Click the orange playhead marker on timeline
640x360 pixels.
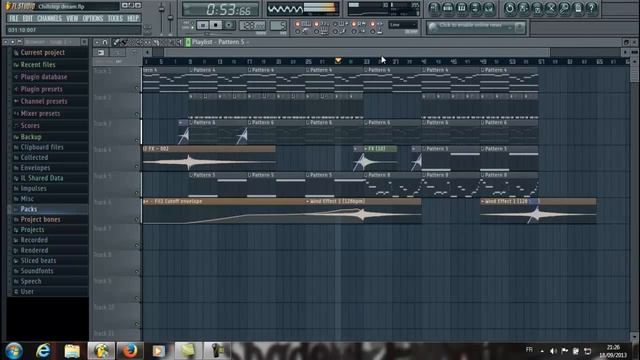[338, 61]
